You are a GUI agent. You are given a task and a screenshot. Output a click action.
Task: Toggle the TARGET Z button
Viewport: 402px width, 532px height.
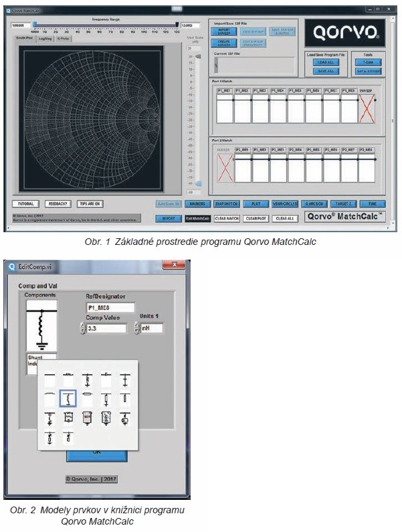tap(343, 204)
